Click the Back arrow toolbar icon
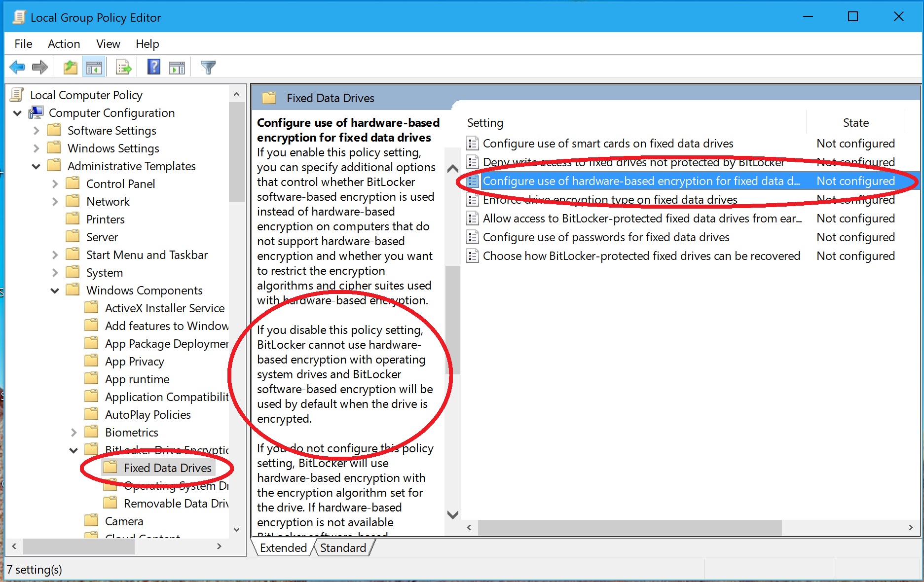This screenshot has height=582, width=924. [x=17, y=67]
